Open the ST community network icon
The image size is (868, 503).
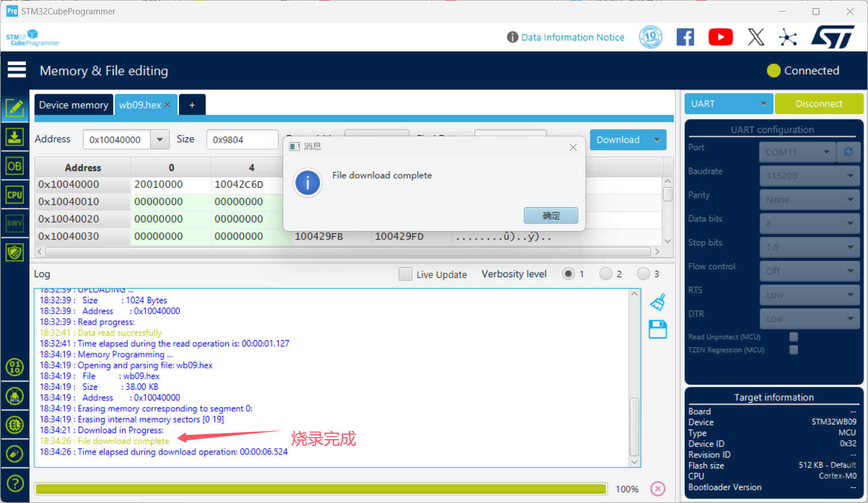click(x=788, y=38)
